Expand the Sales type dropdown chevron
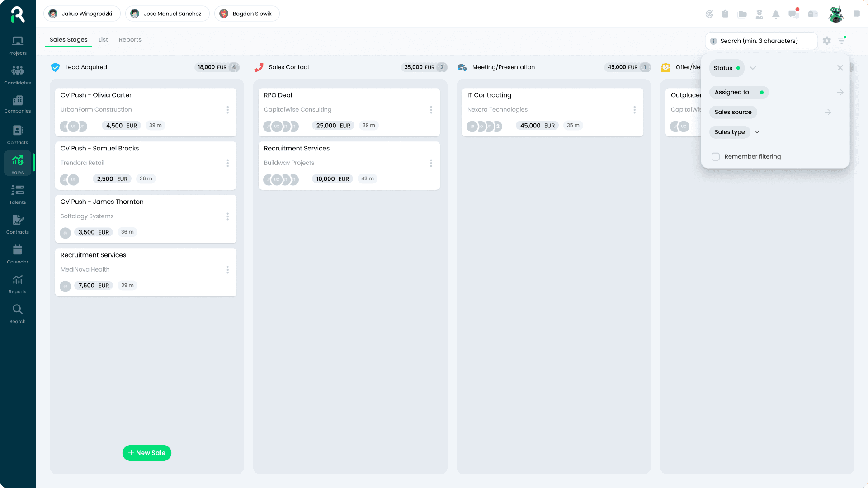 (x=757, y=132)
